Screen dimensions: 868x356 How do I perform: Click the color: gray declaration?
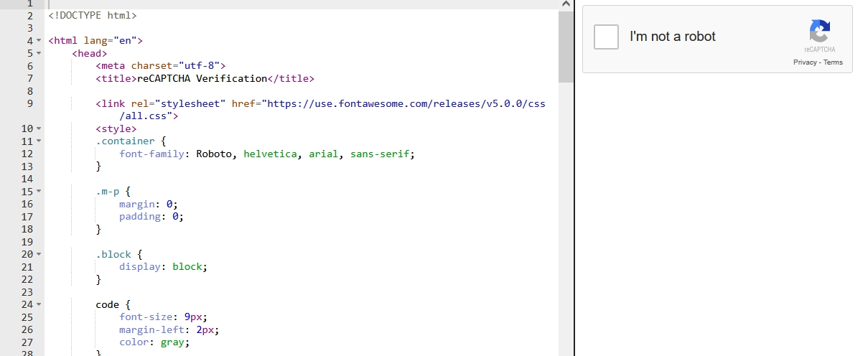click(154, 342)
